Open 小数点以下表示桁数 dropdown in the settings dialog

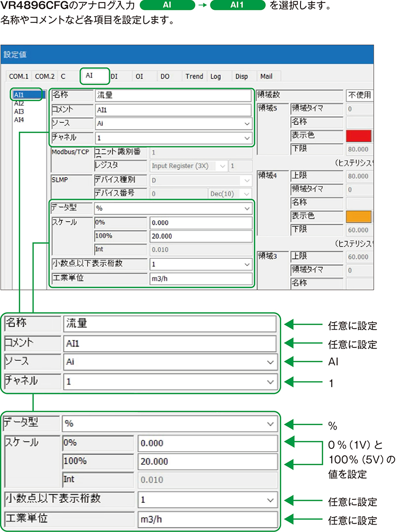point(201,264)
